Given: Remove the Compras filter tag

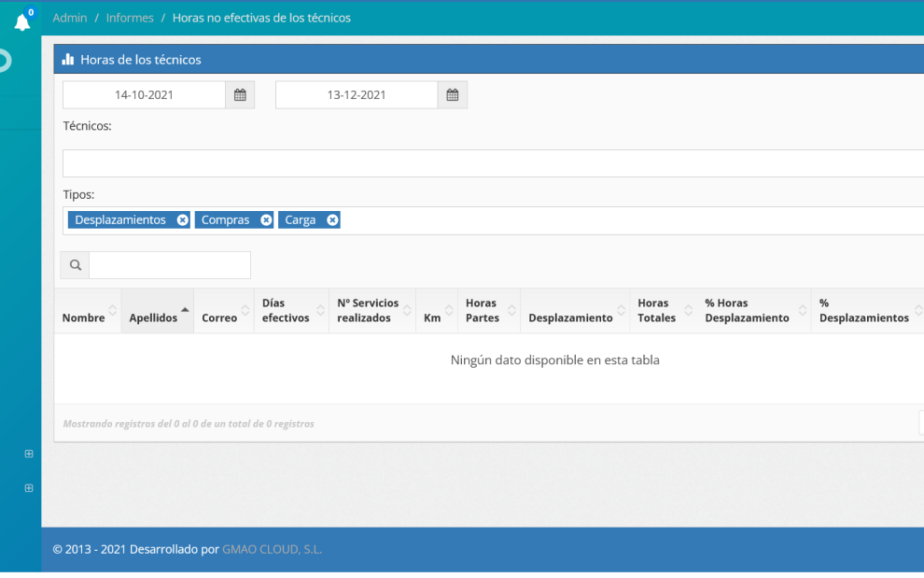Looking at the screenshot, I should click(266, 219).
